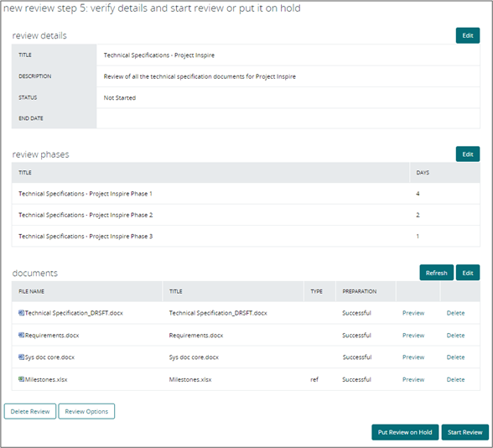
Task: Click the Excel icon beside Milestones.xlsx
Action: point(21,379)
